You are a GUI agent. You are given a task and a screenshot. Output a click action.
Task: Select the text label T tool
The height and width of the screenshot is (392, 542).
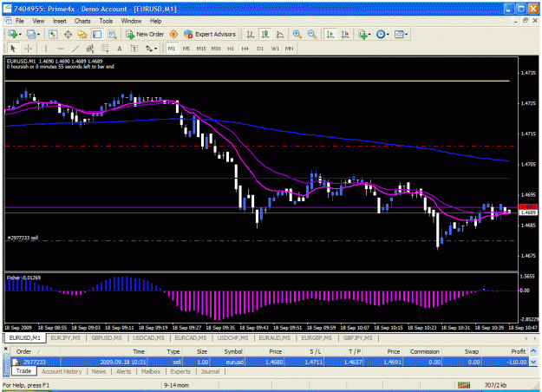[x=134, y=49]
